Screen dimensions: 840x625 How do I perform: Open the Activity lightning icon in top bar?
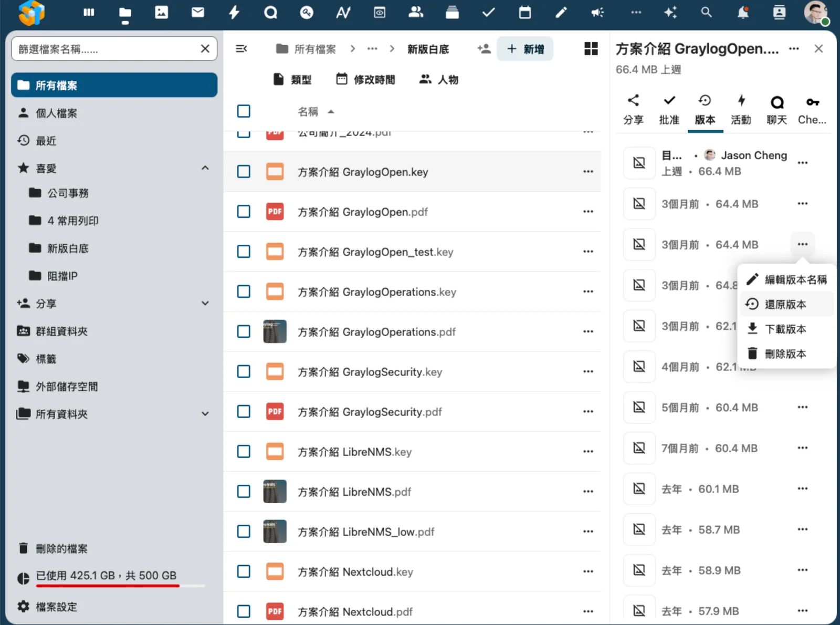(x=234, y=13)
